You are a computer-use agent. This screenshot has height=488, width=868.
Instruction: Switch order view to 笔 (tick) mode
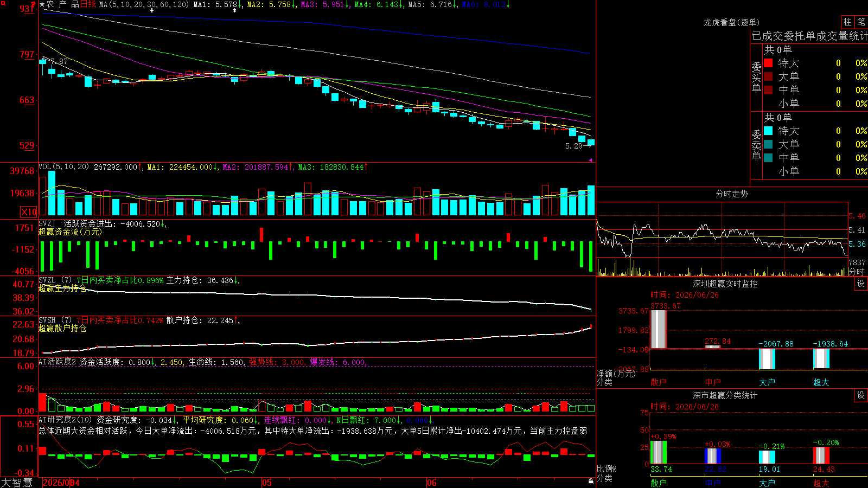[861, 22]
